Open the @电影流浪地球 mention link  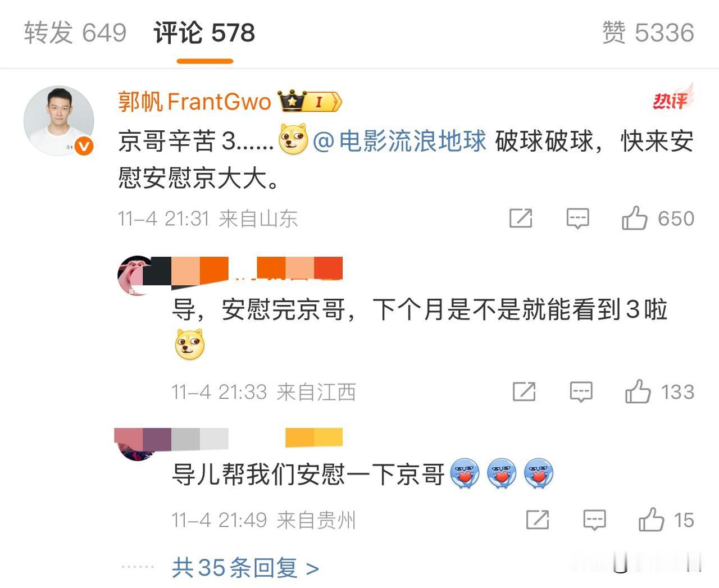399,141
